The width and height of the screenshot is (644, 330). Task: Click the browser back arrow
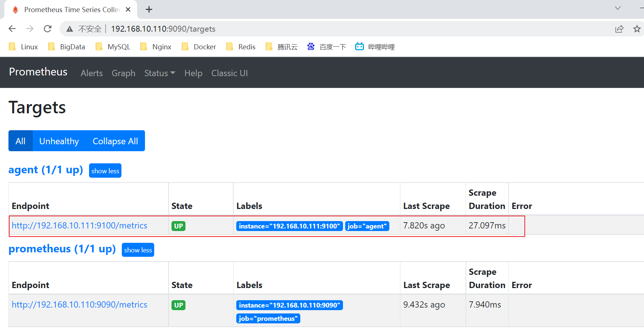12,29
